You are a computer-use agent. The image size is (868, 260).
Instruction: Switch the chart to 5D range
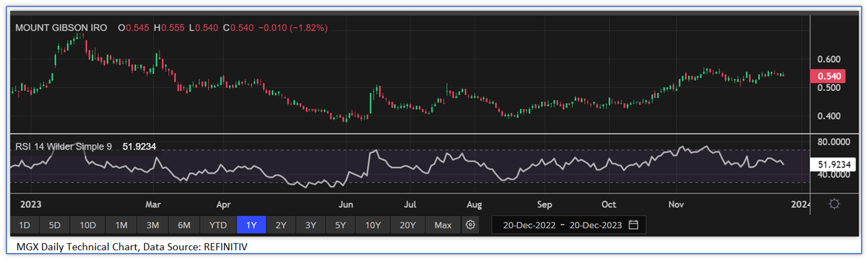point(55,225)
